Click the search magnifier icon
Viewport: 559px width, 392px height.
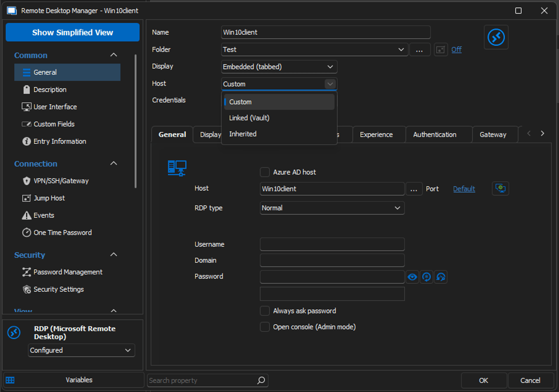tap(261, 380)
